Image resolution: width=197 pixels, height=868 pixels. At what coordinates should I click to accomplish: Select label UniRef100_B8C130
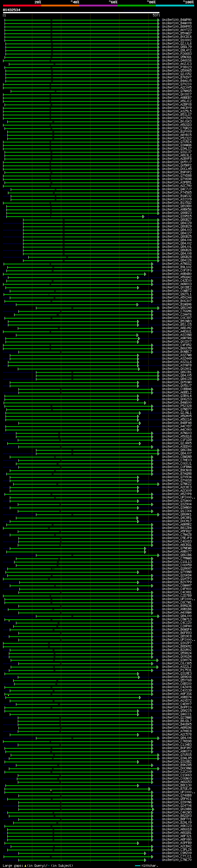point(176,785)
